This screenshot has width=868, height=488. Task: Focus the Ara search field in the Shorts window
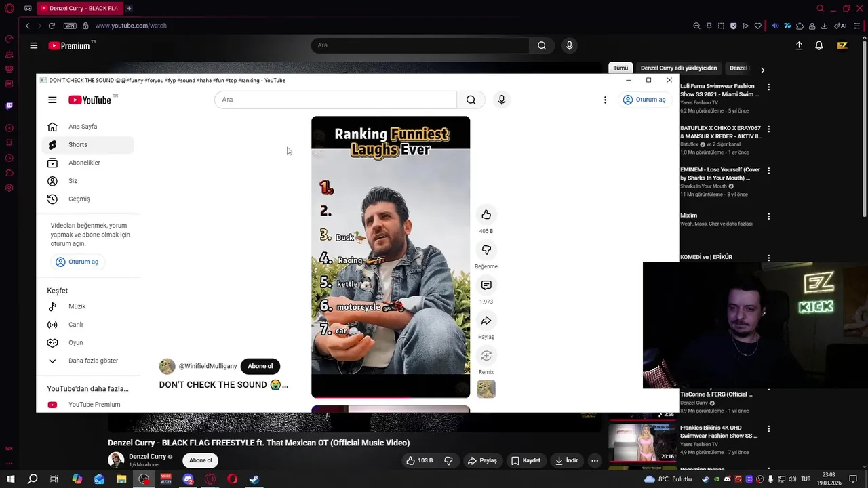point(336,100)
